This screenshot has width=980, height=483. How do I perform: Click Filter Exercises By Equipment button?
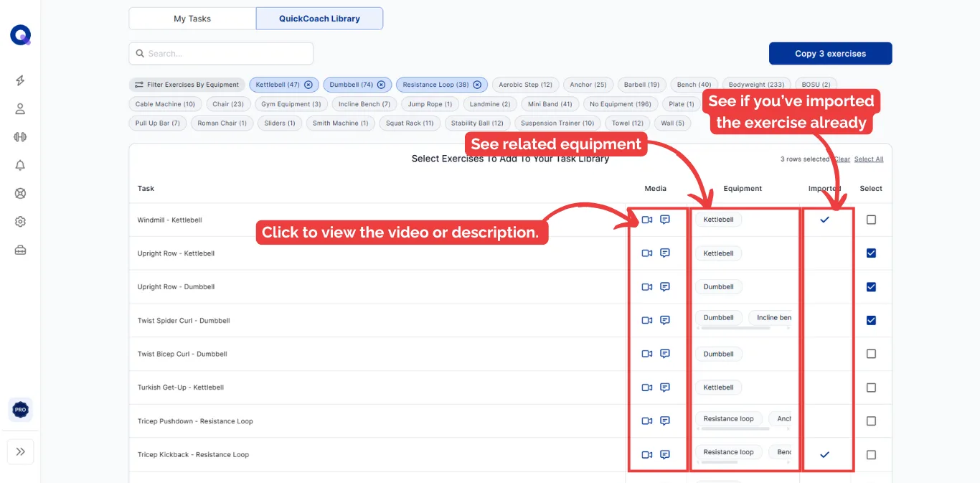[x=187, y=85]
